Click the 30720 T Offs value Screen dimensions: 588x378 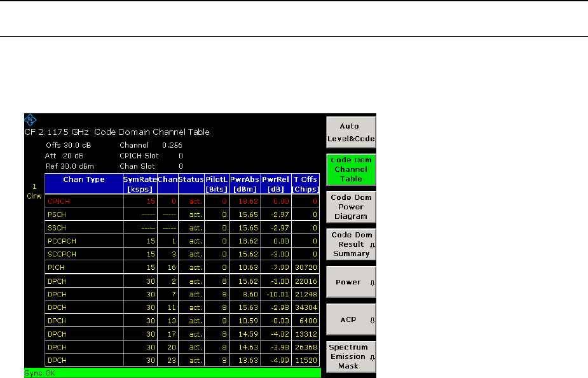(x=306, y=267)
